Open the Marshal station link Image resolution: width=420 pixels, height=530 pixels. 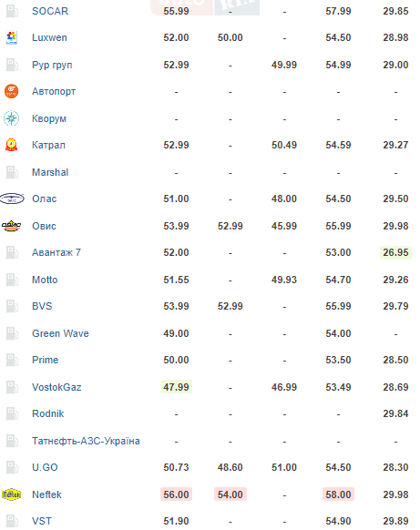50,172
